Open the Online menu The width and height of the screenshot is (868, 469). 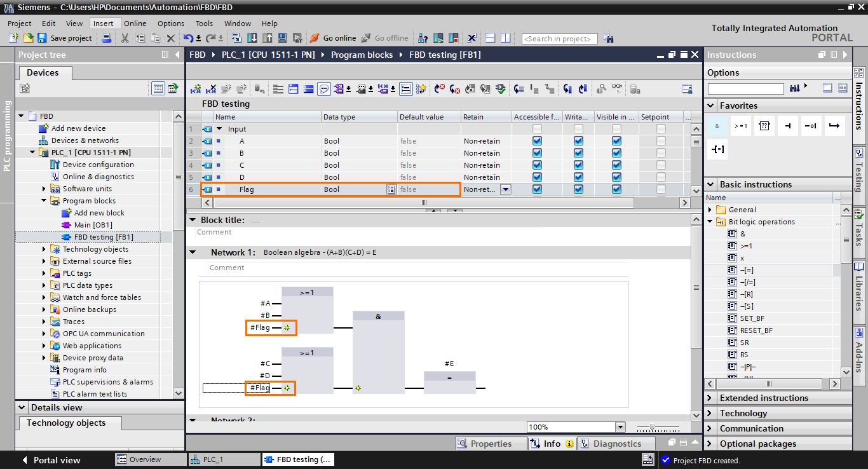135,24
